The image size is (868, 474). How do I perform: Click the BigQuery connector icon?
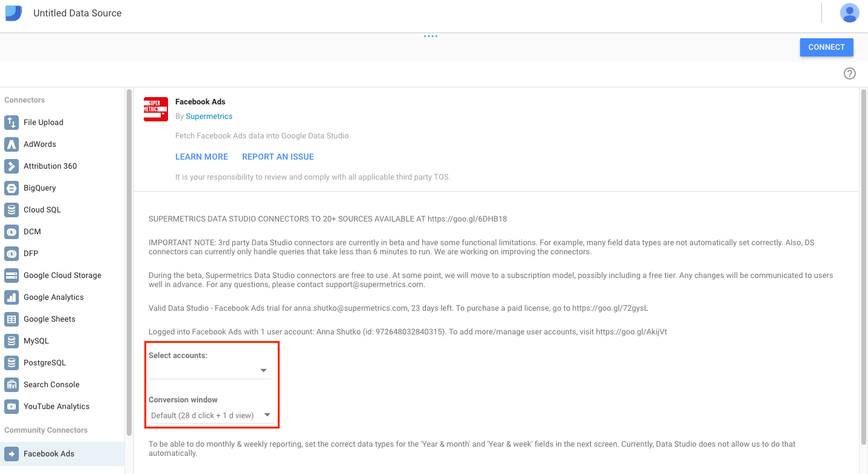pyautogui.click(x=12, y=188)
